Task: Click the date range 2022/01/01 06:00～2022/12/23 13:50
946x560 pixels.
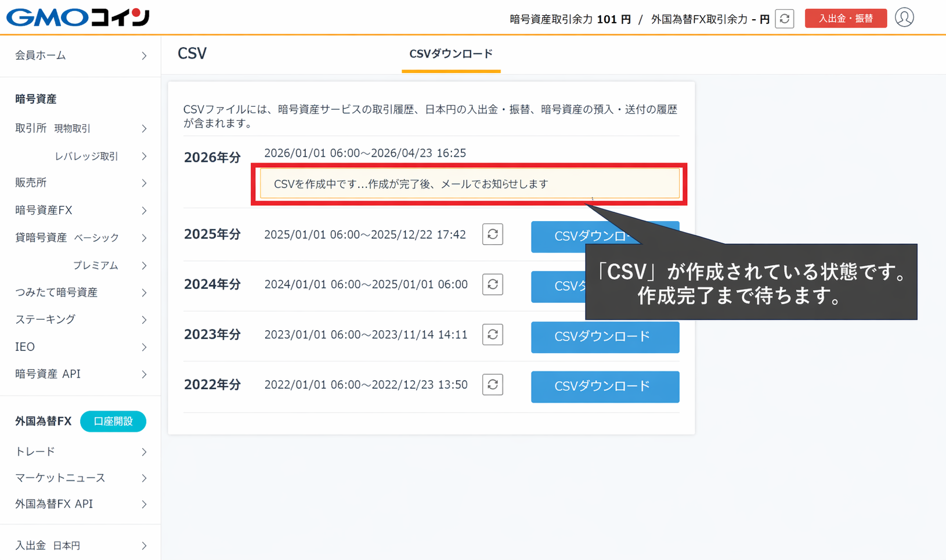Action: pos(366,384)
